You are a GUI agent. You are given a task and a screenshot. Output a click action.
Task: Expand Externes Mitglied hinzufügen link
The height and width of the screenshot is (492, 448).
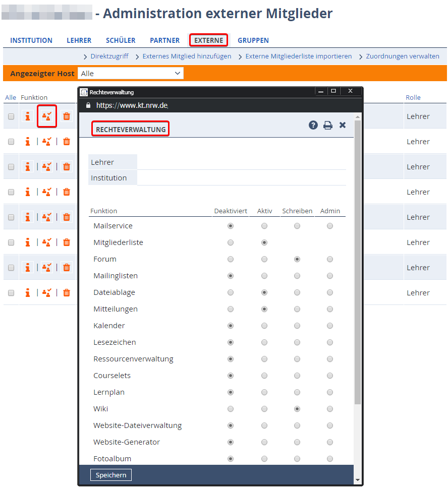tap(187, 56)
